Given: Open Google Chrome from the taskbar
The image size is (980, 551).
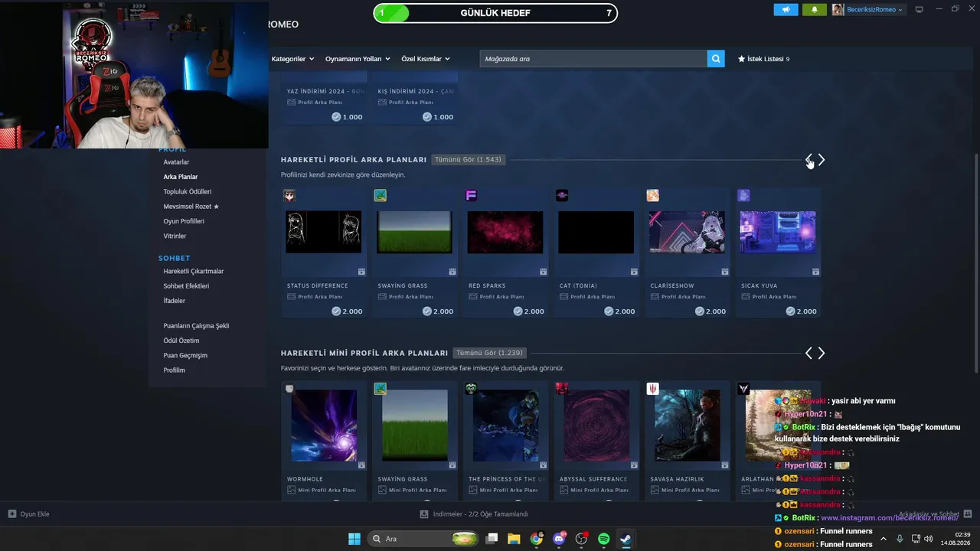Looking at the screenshot, I should point(537,539).
